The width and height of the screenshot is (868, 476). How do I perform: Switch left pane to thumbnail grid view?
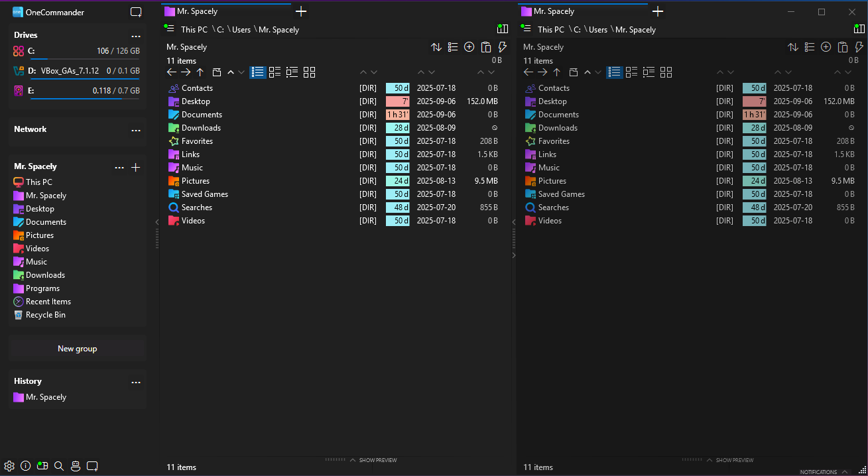click(x=309, y=72)
